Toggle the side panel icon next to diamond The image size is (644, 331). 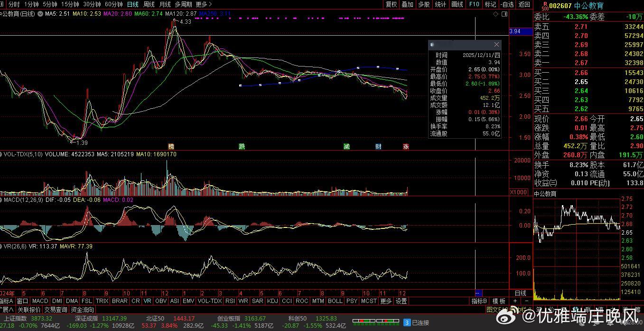point(504,14)
